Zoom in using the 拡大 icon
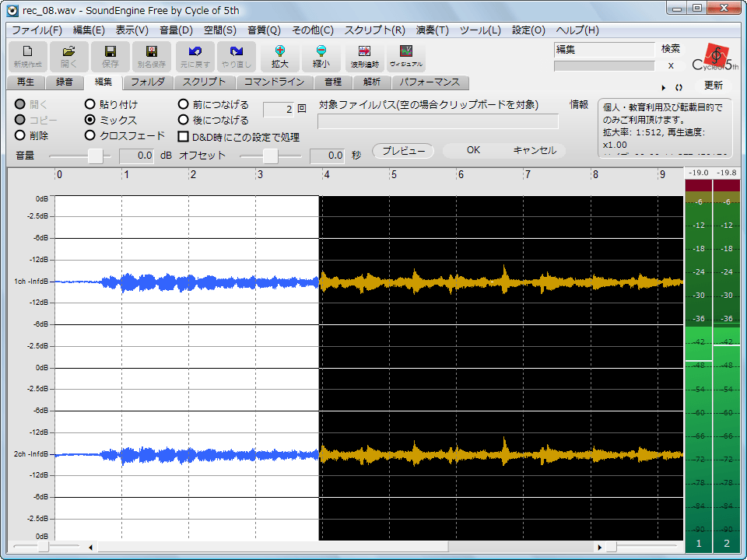This screenshot has width=747, height=560. tap(279, 56)
